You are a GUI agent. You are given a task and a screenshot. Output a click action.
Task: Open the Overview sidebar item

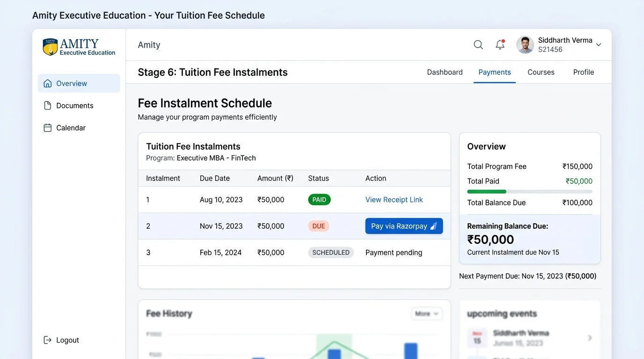pos(79,83)
